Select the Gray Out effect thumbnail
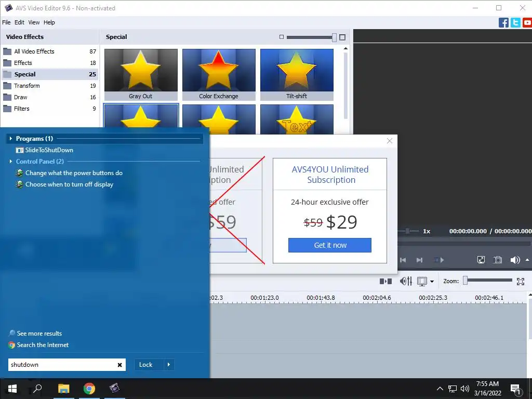 (141, 75)
